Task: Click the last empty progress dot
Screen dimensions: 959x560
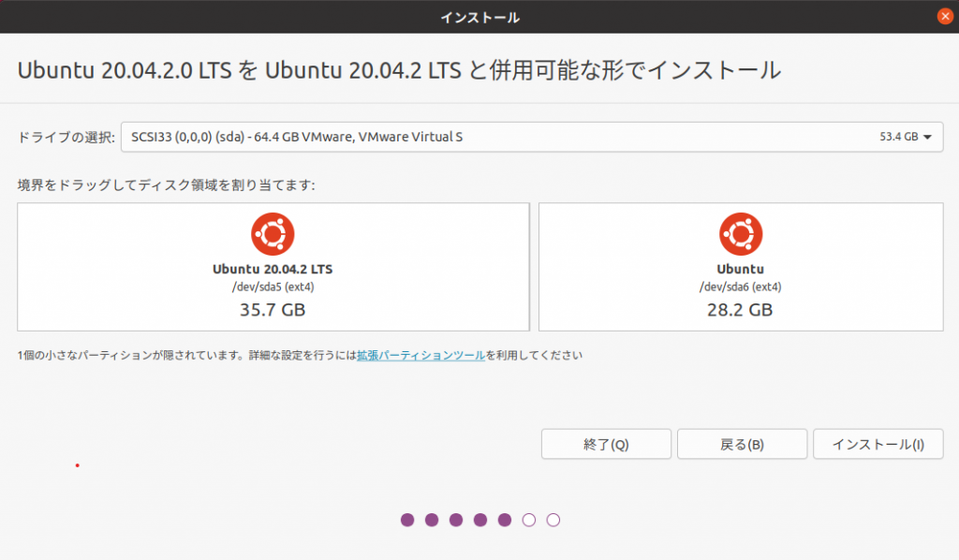Action: tap(553, 520)
